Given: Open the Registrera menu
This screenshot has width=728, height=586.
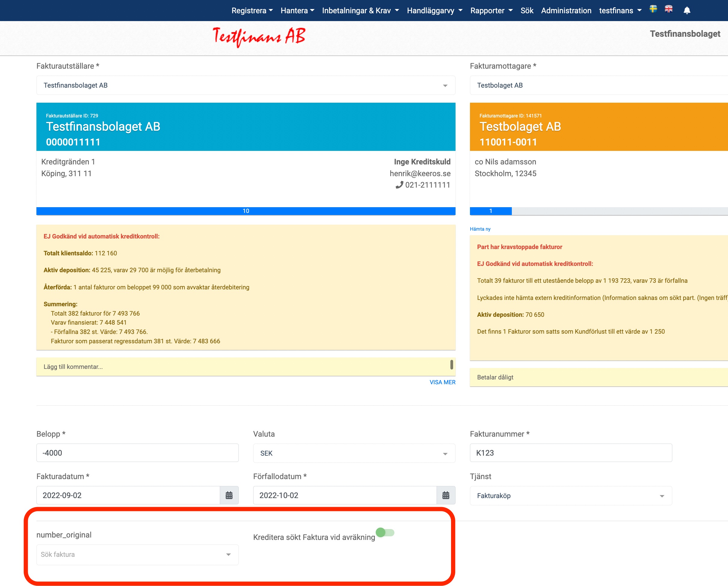Looking at the screenshot, I should 252,11.
